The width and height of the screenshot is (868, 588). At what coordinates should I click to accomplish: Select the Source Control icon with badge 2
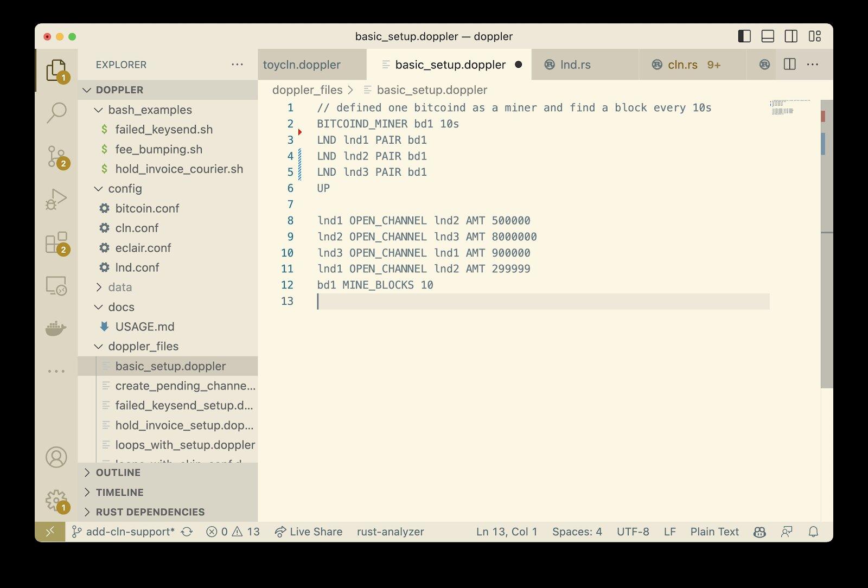click(x=56, y=156)
